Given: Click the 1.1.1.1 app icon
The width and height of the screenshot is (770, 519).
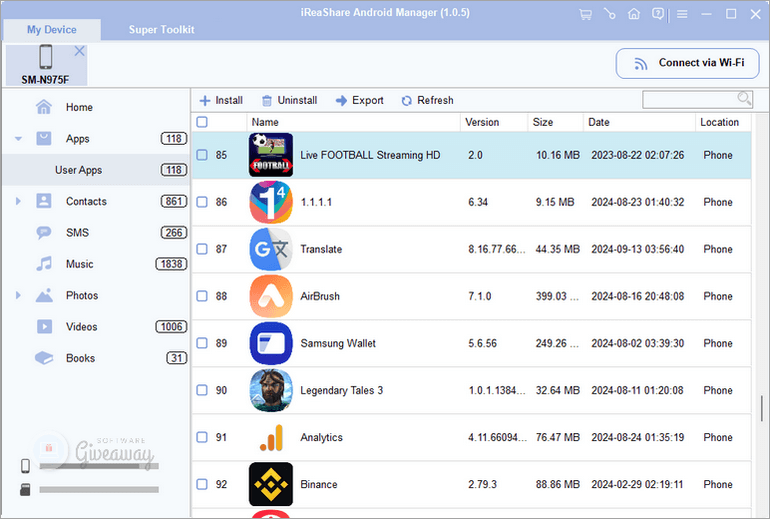Looking at the screenshot, I should 271,202.
